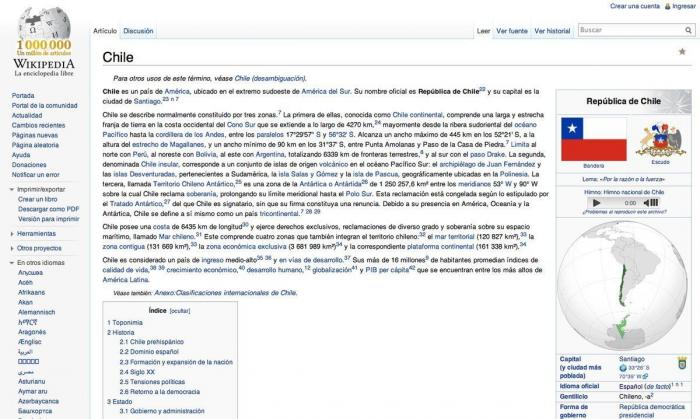Image resolution: width=700 pixels, height=419 pixels.
Task: Jump to 2.5 Tensiones políticas
Action: click(x=152, y=382)
